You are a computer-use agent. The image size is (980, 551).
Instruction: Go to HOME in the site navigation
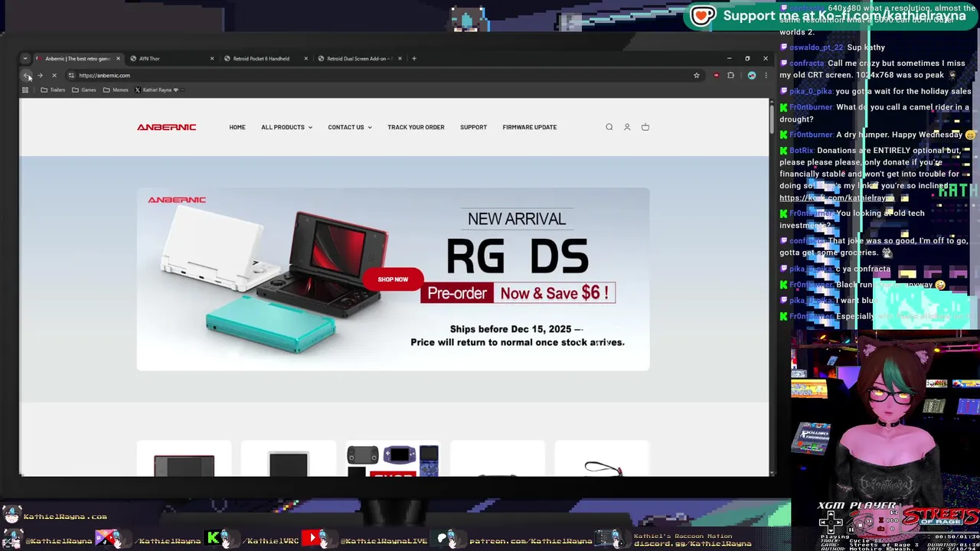click(x=237, y=127)
